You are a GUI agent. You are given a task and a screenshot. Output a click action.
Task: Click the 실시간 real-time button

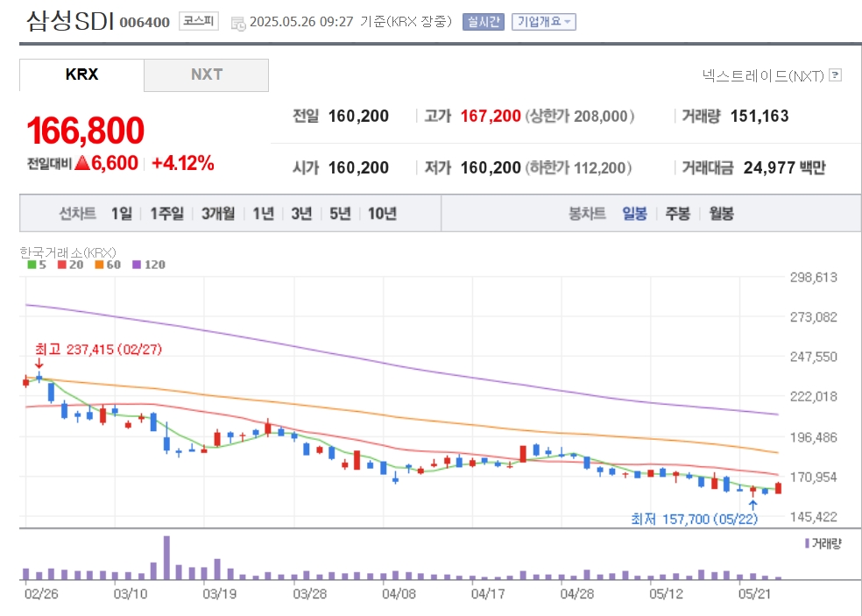coord(484,22)
